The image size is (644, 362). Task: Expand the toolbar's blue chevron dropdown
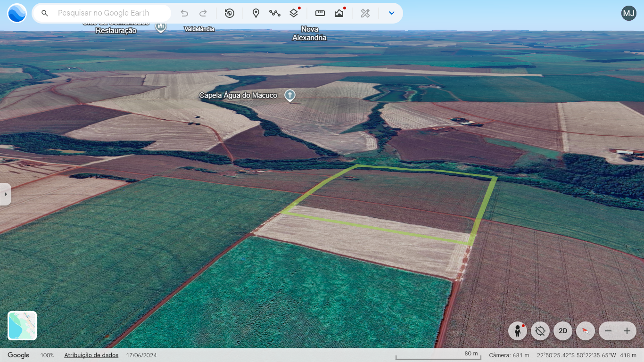click(x=391, y=13)
